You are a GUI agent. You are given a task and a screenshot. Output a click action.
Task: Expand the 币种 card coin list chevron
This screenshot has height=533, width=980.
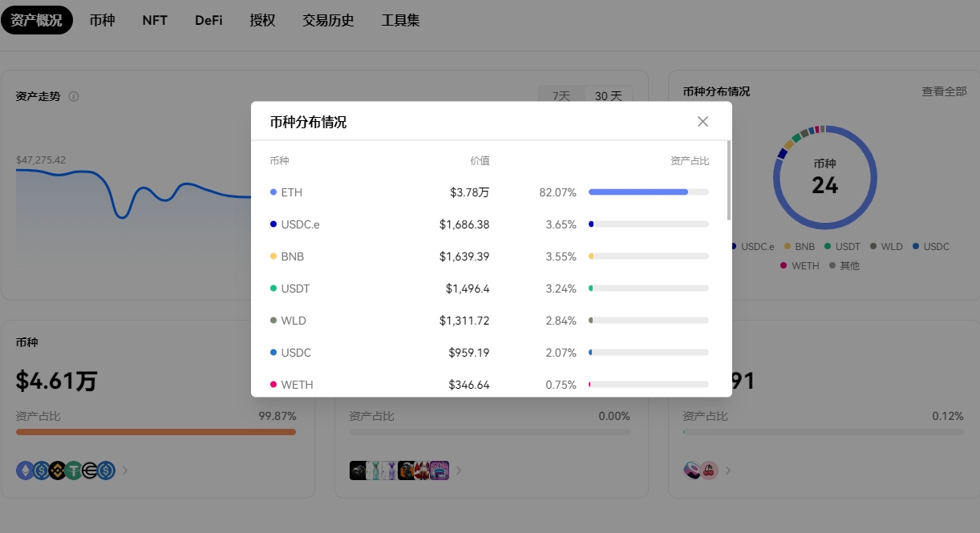tap(125, 470)
